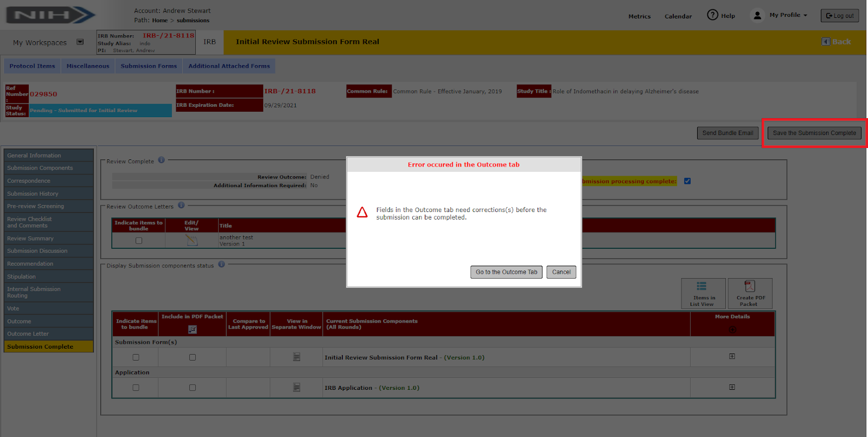The height and width of the screenshot is (437, 868).
Task: Open the Miscellaneous tab
Action: [88, 66]
